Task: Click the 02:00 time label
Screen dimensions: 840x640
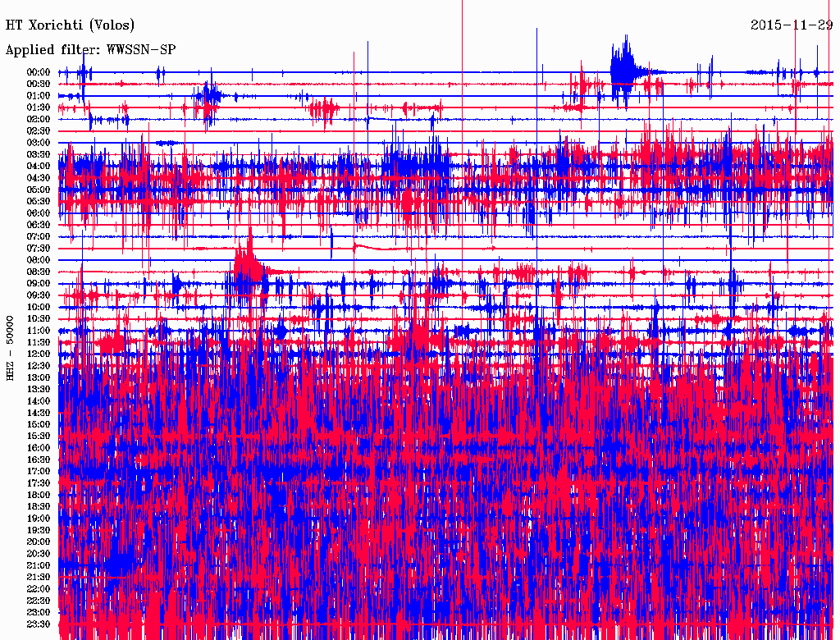Action: (39, 119)
